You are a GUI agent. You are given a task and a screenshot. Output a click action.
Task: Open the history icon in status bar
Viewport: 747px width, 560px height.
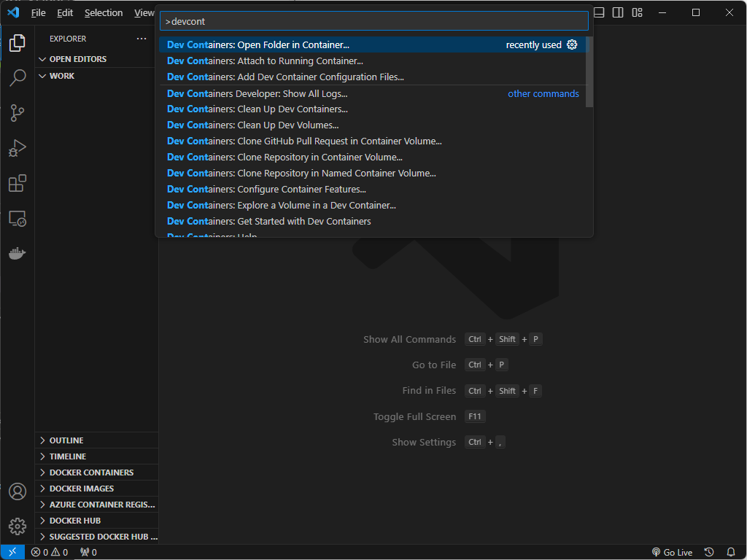[x=709, y=553]
